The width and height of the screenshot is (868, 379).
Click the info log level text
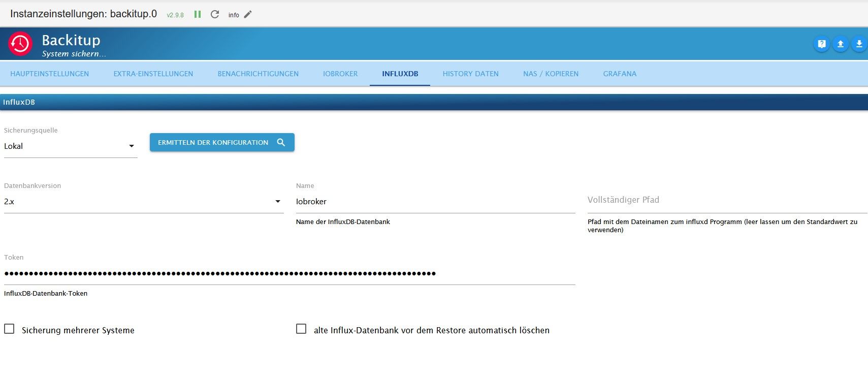234,15
